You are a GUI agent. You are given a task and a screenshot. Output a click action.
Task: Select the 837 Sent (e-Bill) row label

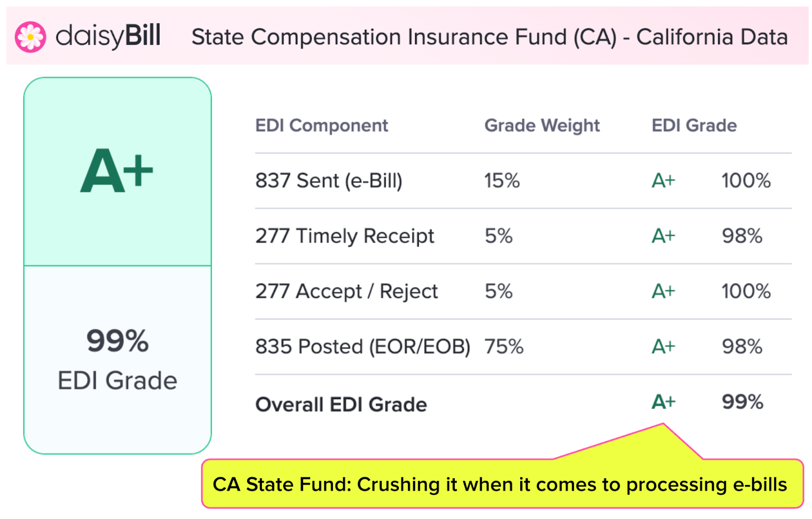[x=328, y=181]
